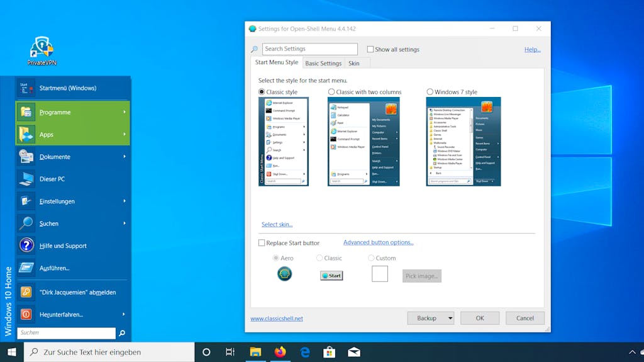This screenshot has height=362, width=644.
Task: Choose Ausführen... menu entry
Action: [x=73, y=268]
